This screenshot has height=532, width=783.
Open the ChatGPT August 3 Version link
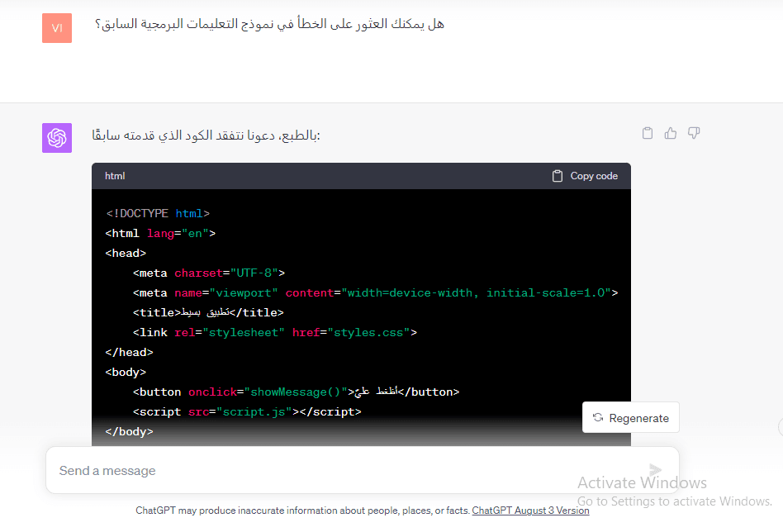pos(530,511)
